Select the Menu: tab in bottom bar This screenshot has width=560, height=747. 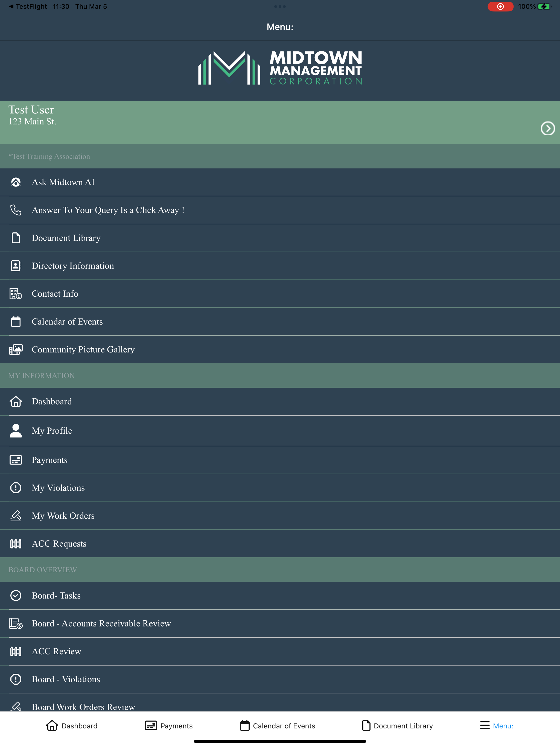[x=497, y=725]
